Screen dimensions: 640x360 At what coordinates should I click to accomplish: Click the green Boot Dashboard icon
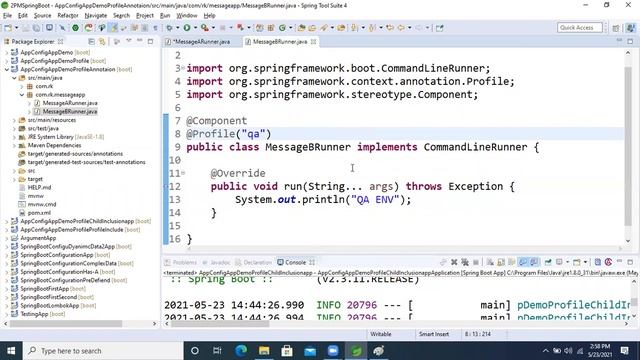pyautogui.click(x=76, y=28)
